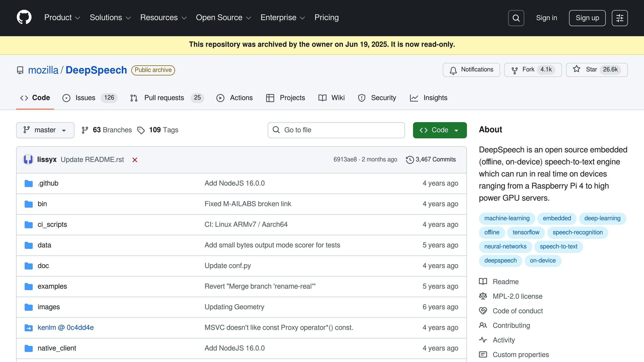
Task: Open the 63 Branches link
Action: [x=107, y=130]
